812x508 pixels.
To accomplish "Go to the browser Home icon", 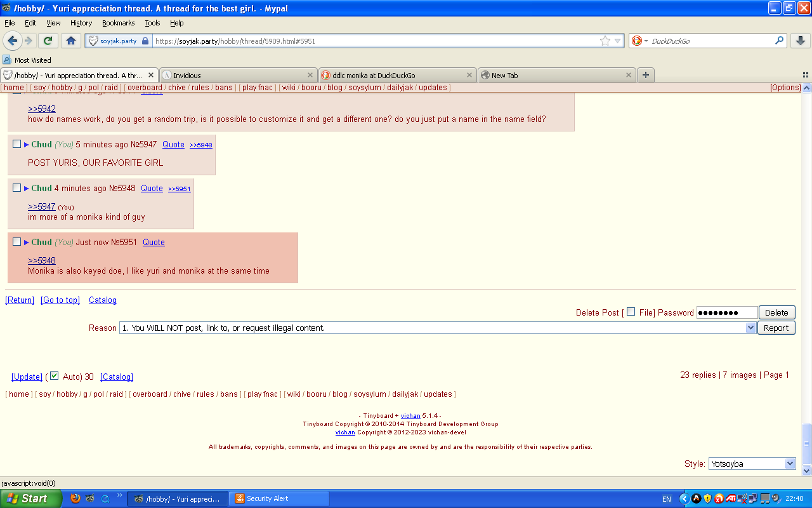I will pyautogui.click(x=70, y=41).
